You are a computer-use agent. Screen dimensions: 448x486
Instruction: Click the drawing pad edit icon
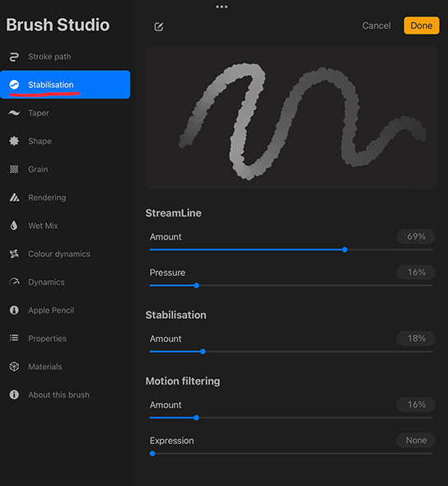point(159,26)
